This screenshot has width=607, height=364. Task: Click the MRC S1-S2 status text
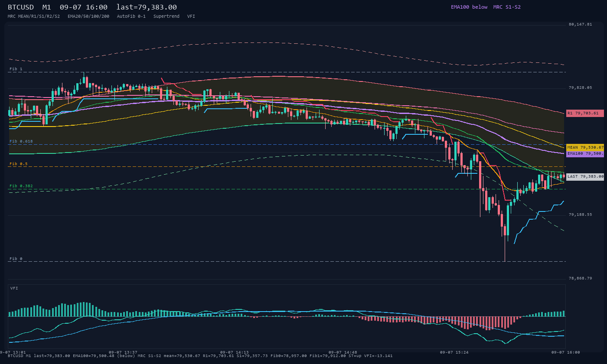click(x=507, y=7)
